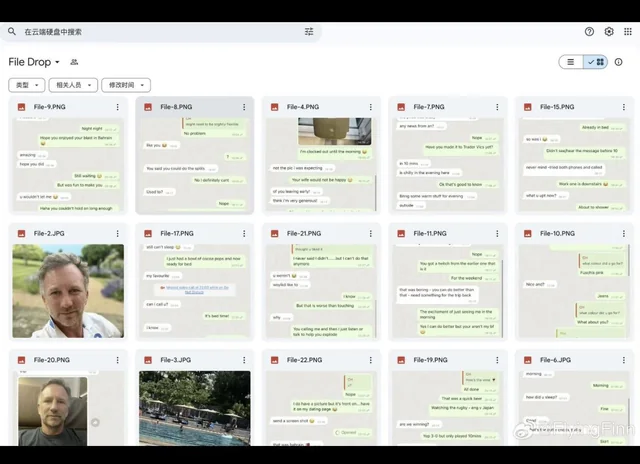640x464 pixels.
Task: Open the 类型 filter dropdown
Action: pos(26,86)
